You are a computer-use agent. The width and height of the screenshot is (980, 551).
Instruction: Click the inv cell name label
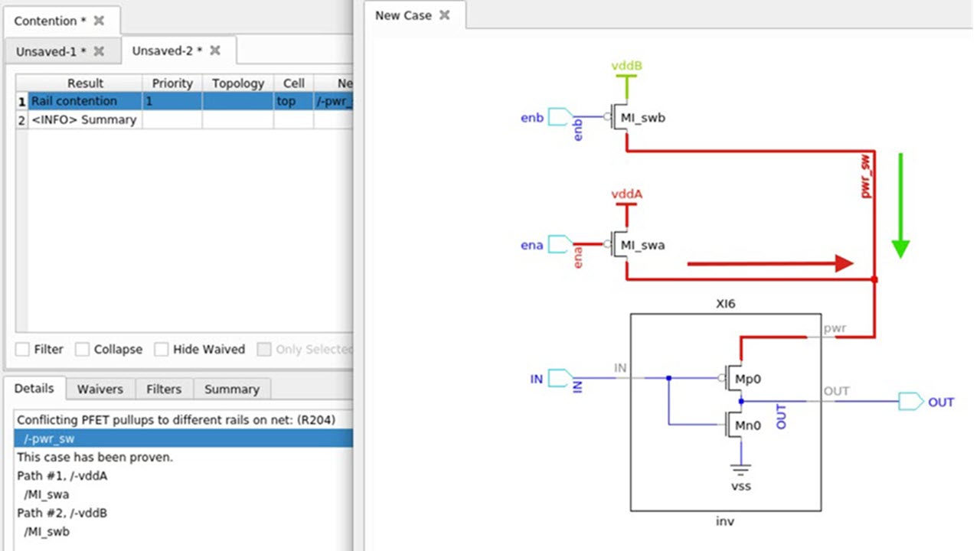(x=725, y=521)
